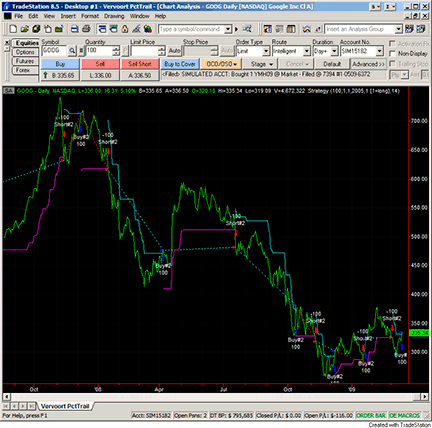Open the Cancel dropdown button

click(x=297, y=64)
